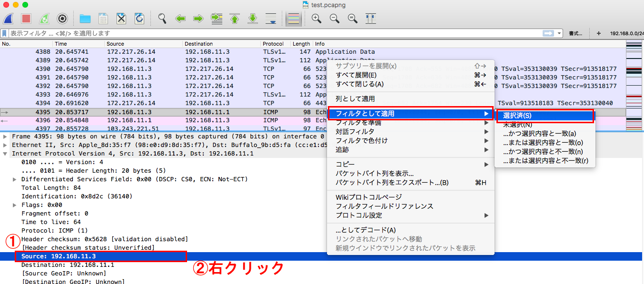The width and height of the screenshot is (644, 284).
Task: Choose …かつ選択内容と不一致(n) submenu item
Action: [x=545, y=152]
